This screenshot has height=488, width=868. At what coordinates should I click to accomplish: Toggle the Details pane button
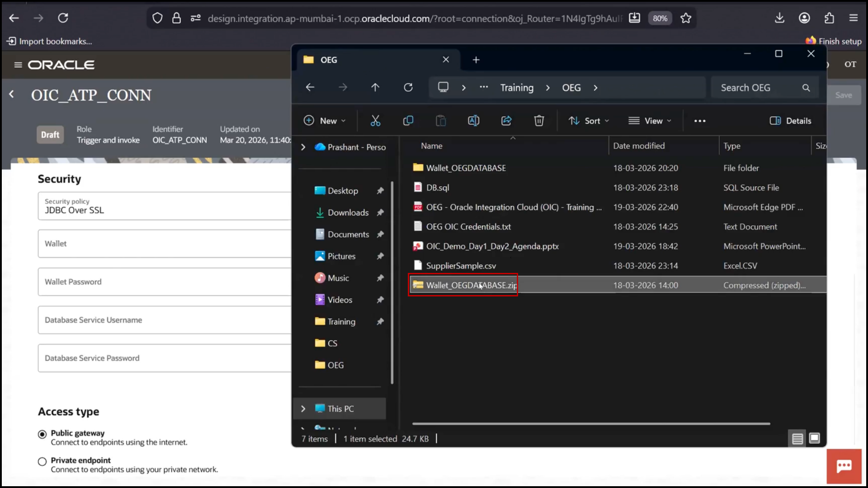click(x=790, y=121)
